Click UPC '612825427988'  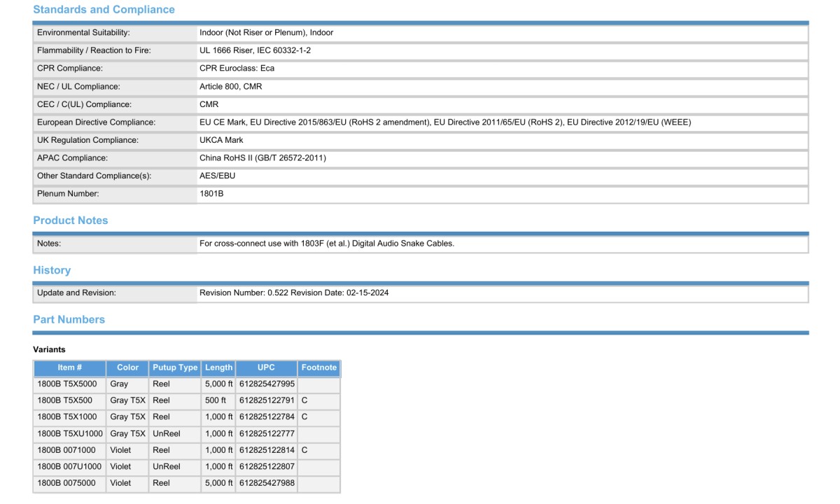tap(267, 483)
